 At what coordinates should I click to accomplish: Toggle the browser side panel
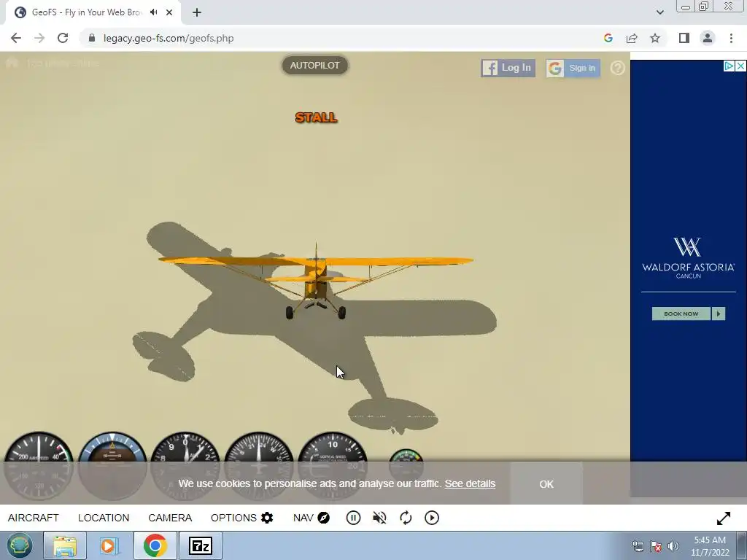click(684, 38)
